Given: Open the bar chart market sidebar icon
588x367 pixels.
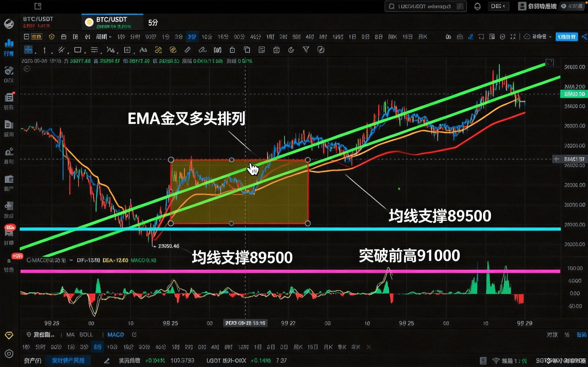Looking at the screenshot, I should 9,43.
